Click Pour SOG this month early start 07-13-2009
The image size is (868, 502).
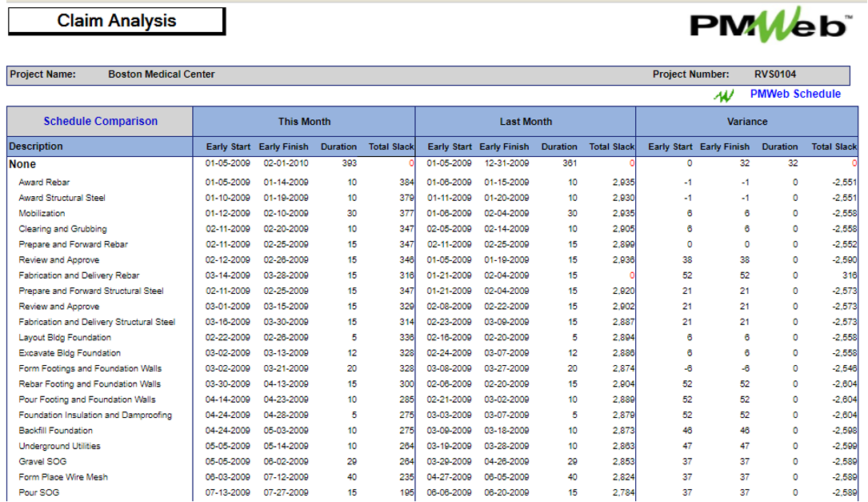[x=227, y=492]
